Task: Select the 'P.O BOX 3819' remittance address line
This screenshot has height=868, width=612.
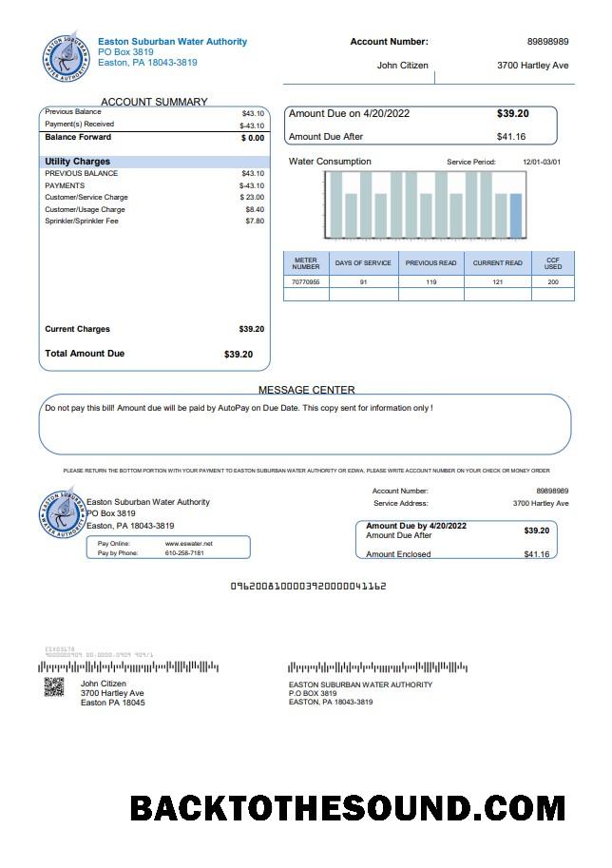Action: 313,693
